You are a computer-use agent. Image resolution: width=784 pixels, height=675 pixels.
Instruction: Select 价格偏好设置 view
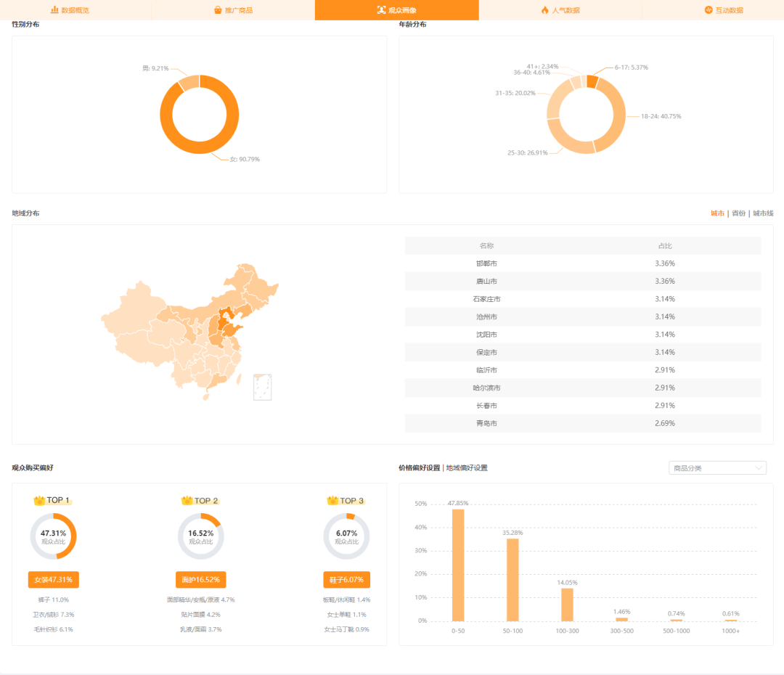point(419,468)
